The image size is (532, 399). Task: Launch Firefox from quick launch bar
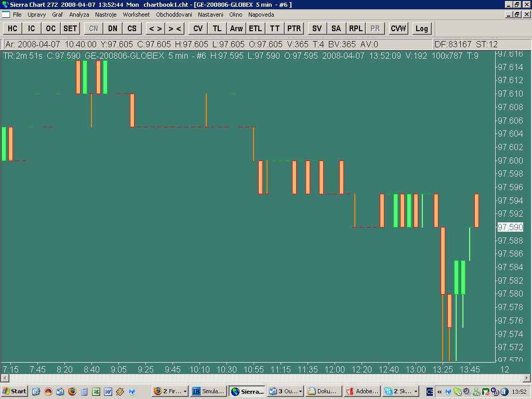pyautogui.click(x=72, y=392)
